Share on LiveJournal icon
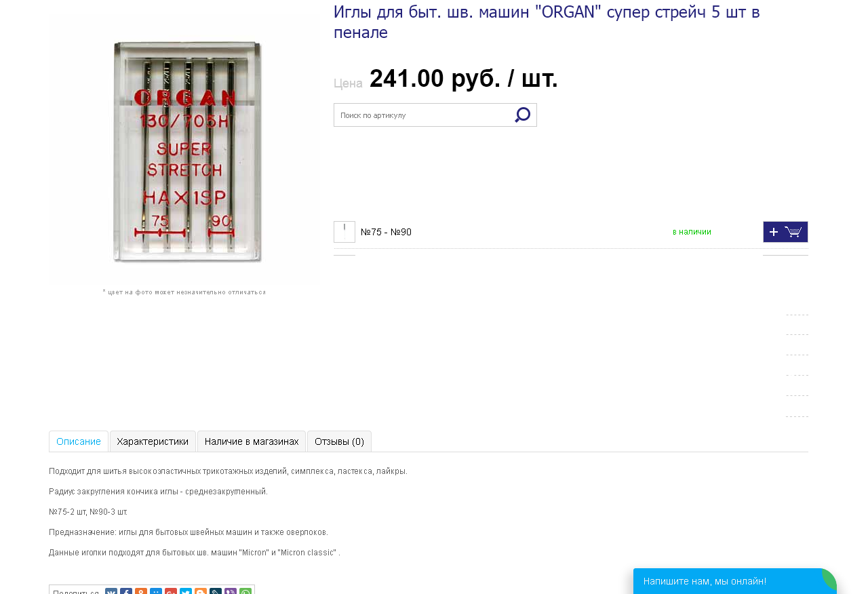Screen dimensions: 868x594 (216, 591)
